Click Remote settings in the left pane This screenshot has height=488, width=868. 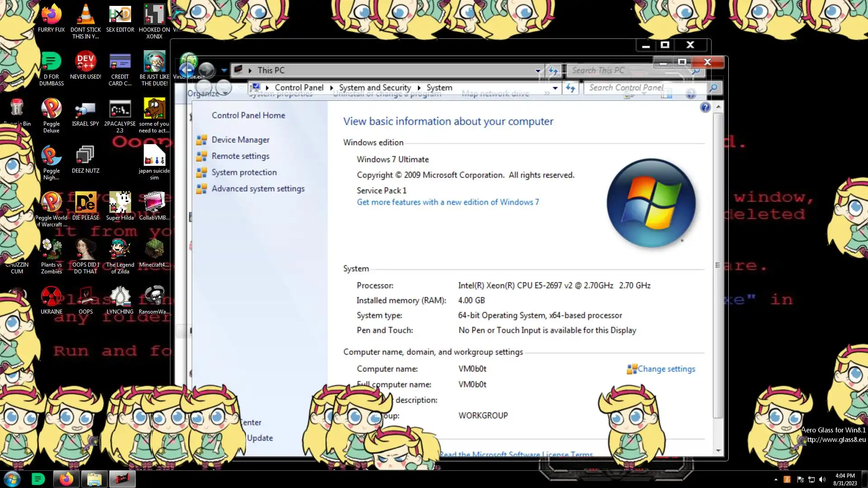pyautogui.click(x=240, y=156)
